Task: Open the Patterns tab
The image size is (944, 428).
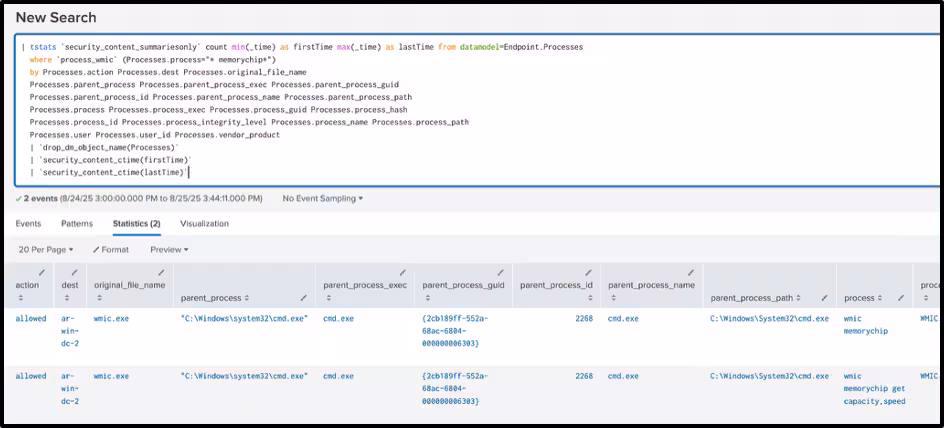Action: click(77, 224)
